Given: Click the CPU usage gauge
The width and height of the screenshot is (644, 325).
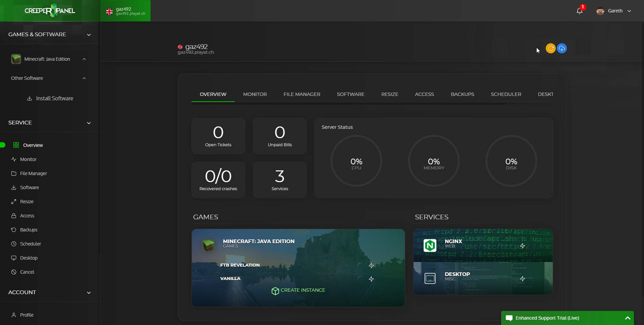Looking at the screenshot, I should pyautogui.click(x=356, y=161).
